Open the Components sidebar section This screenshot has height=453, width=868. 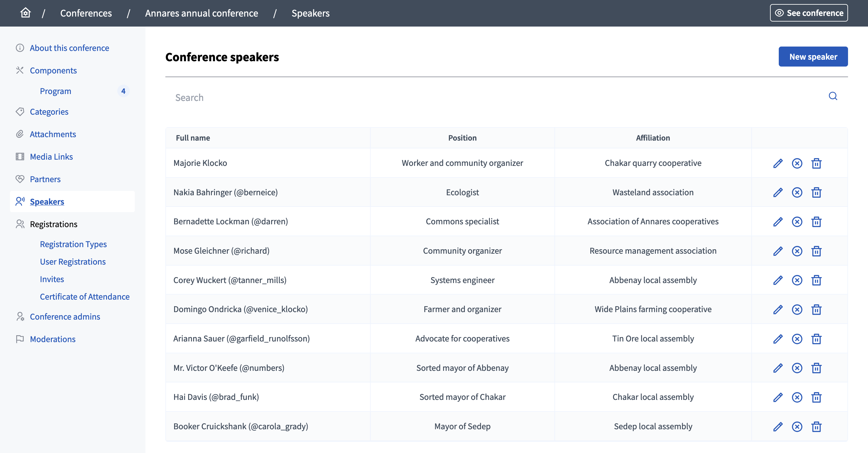coord(53,71)
